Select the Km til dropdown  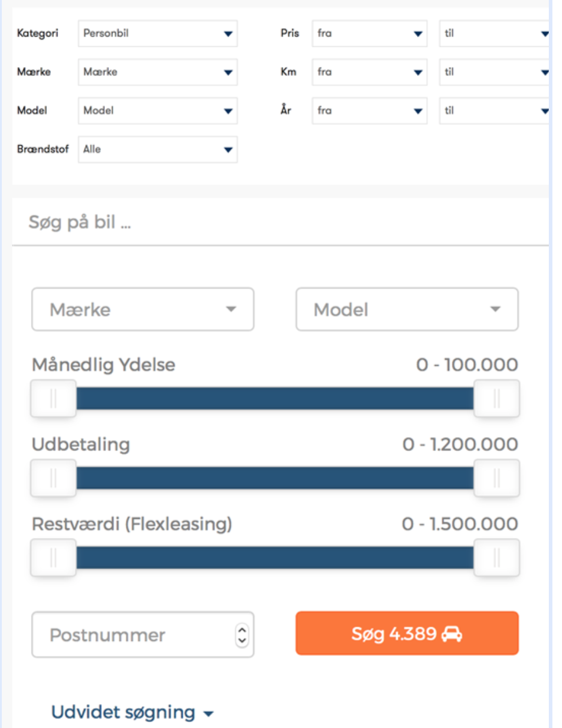click(x=495, y=72)
